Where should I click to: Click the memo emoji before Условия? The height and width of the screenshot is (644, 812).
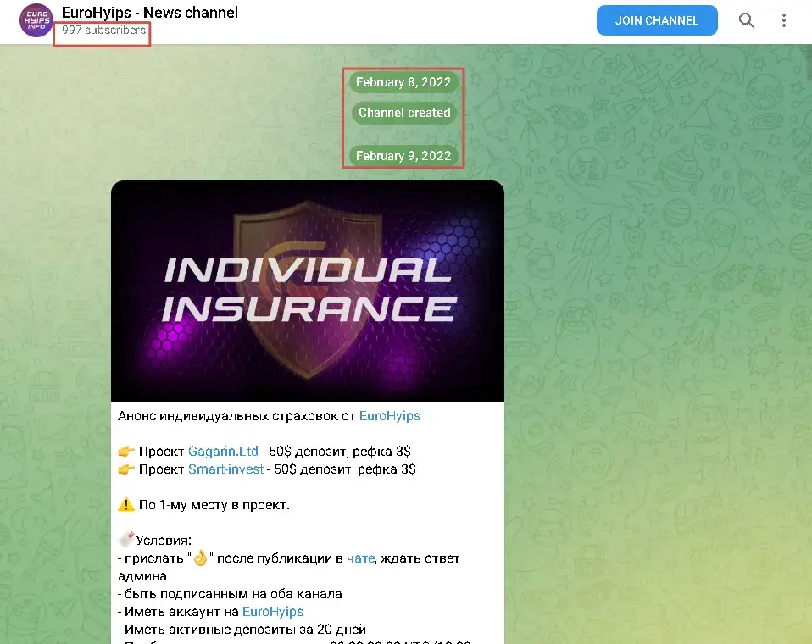pyautogui.click(x=125, y=540)
